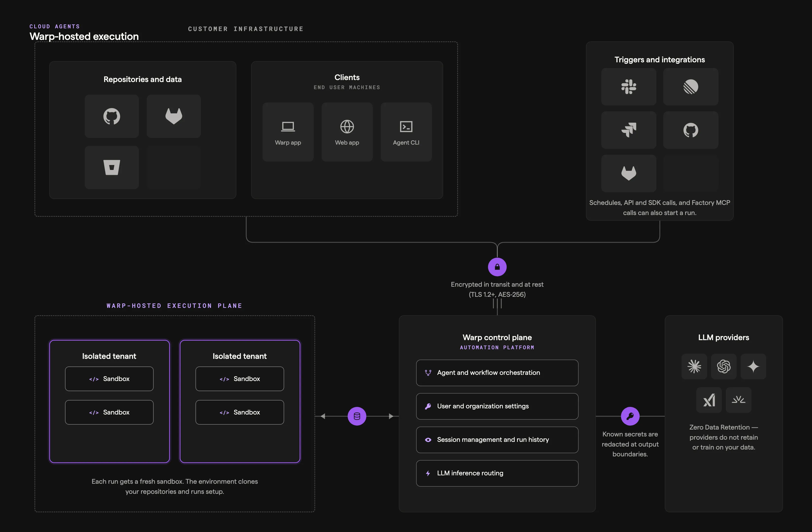Click the Gemini sparkle icon under LLM providers
The image size is (812, 532).
[753, 366]
